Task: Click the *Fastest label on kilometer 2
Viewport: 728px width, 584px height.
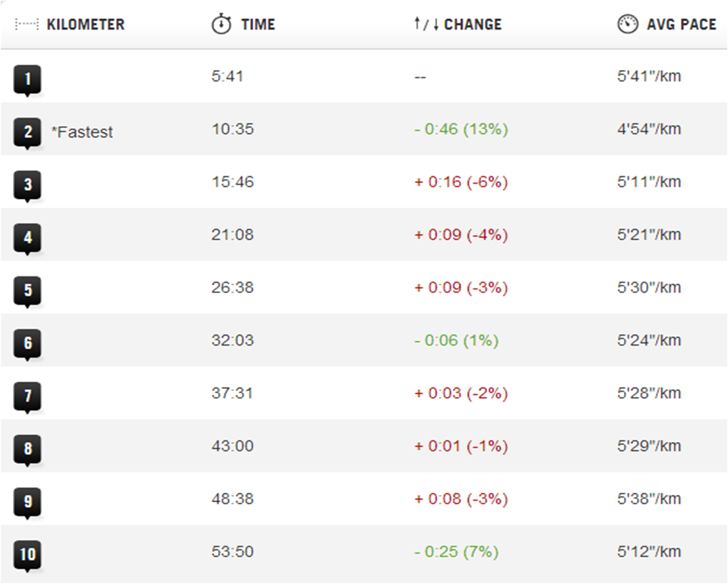Action: 82,132
